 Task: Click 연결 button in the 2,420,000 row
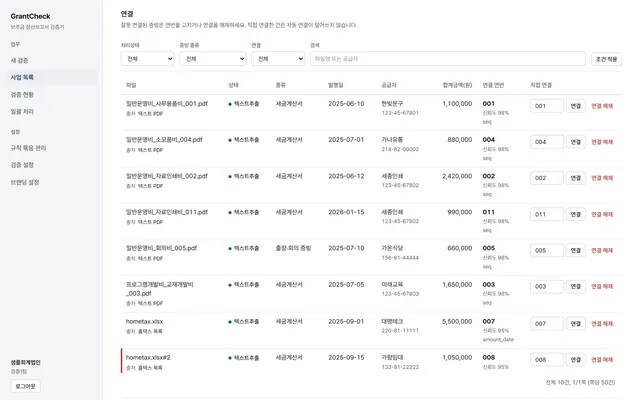[576, 178]
